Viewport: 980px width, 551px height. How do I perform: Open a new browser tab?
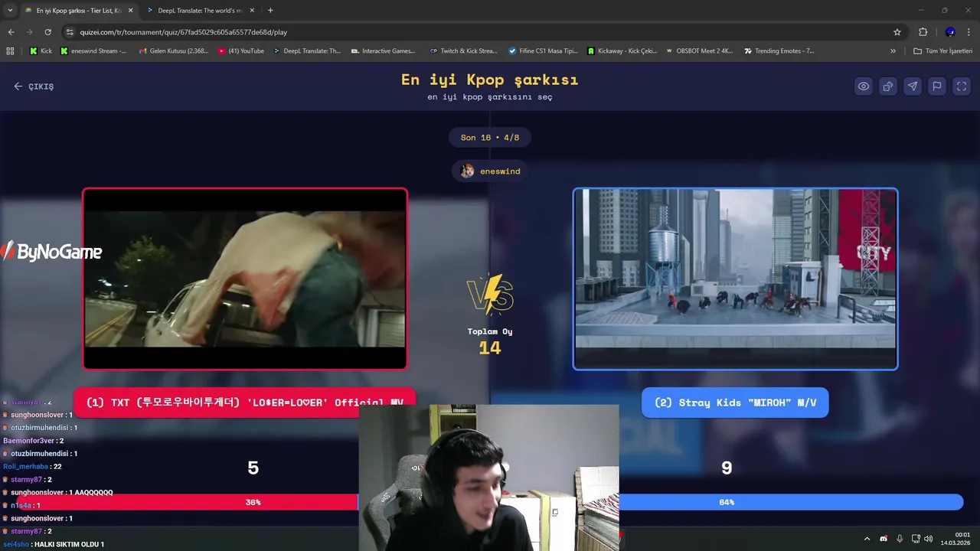click(270, 11)
